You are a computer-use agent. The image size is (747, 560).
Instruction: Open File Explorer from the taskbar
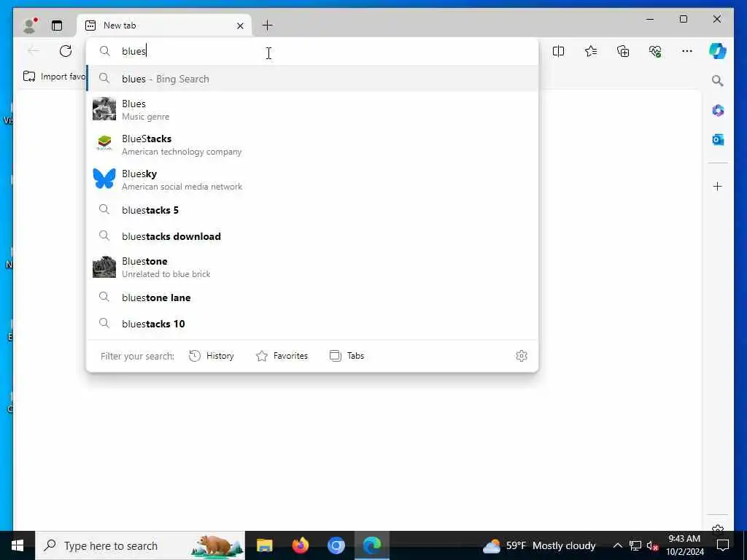click(x=264, y=545)
